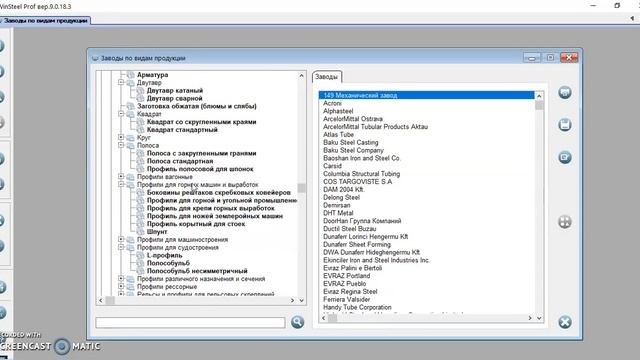Select Боковины рештаков скребковых конвейеров item
This screenshot has height=360, width=640.
218,192
